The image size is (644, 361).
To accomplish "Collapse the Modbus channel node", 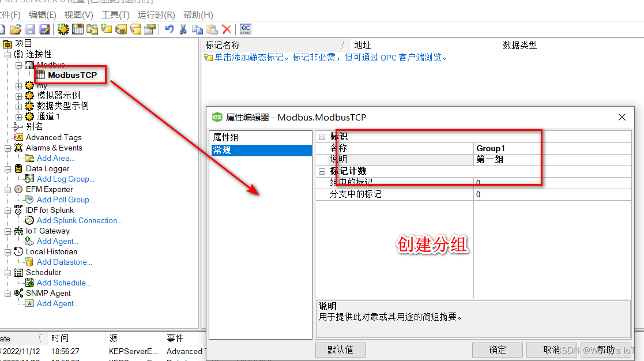I will tap(18, 65).
